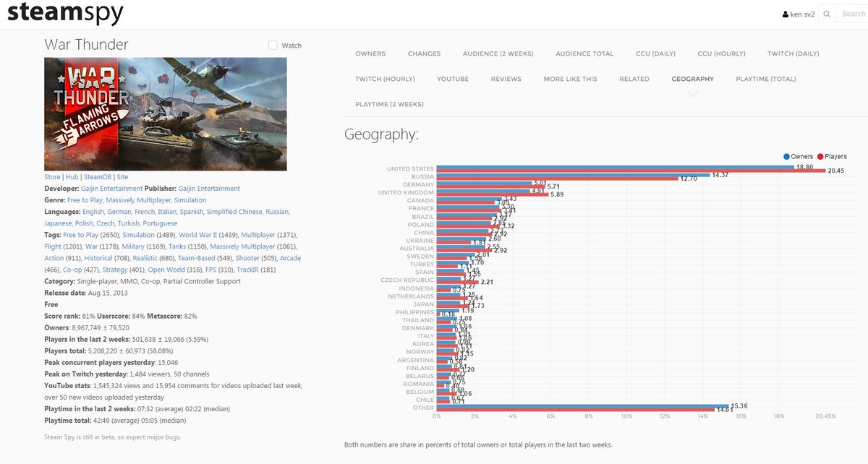Select the Portuguese language link
This screenshot has width=868, height=464.
[x=161, y=223]
